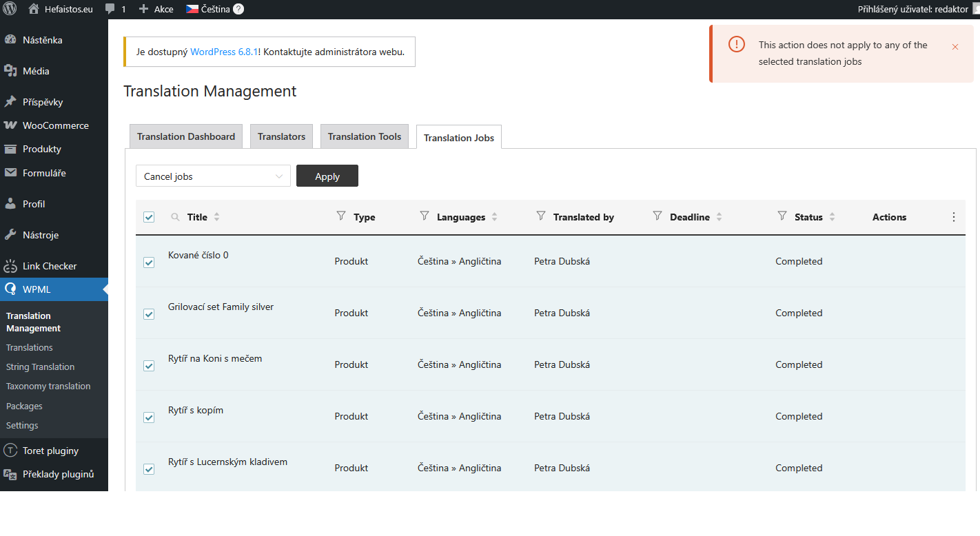Click the Nástěnka dashboard icon
The width and height of the screenshot is (980, 536).
point(10,40)
